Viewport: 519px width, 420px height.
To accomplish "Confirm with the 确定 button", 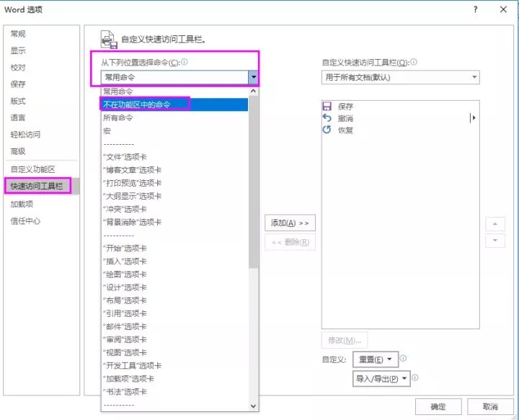I will coord(438,406).
